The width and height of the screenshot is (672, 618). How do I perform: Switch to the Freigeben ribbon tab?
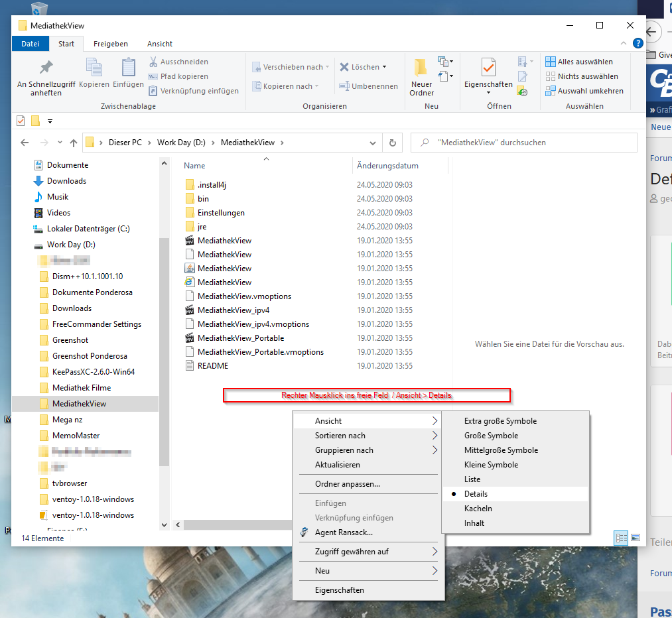pos(111,44)
